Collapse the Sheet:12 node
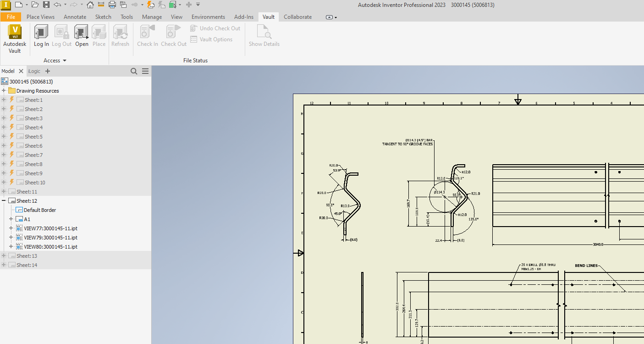644x344 pixels. coord(4,201)
